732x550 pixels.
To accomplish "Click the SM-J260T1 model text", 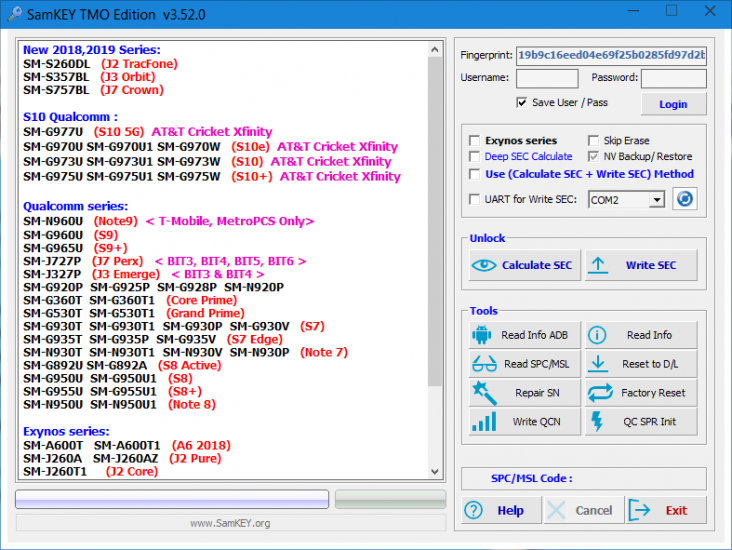I will click(55, 472).
